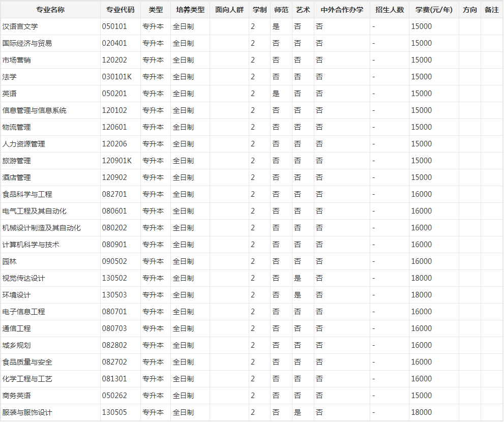Viewport: 504px width, 422px height.
Task: Click major code 020401
Action: pyautogui.click(x=114, y=43)
